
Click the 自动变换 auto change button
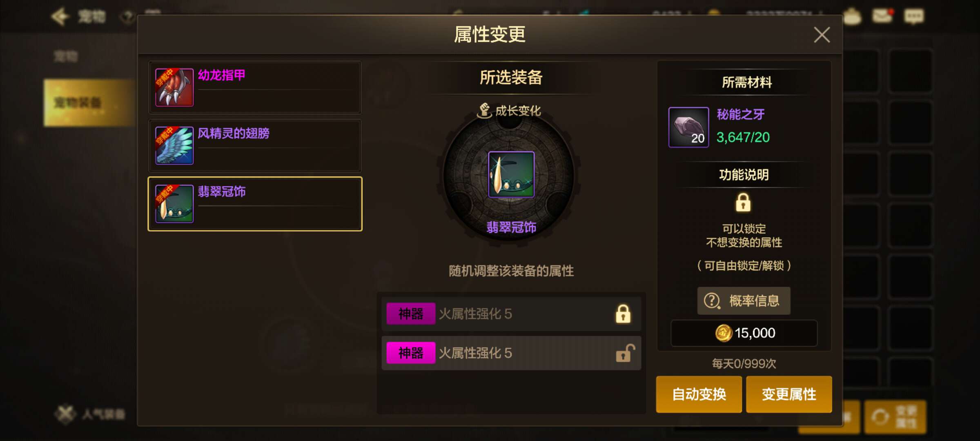(x=699, y=394)
